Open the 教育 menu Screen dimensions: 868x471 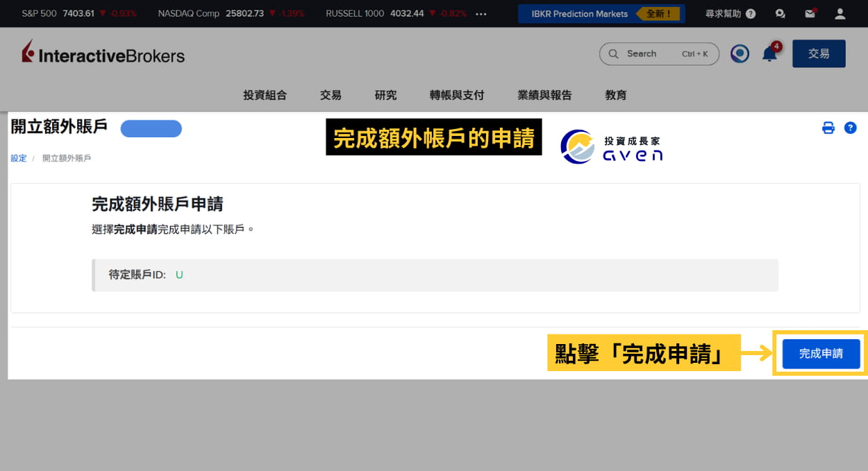tap(616, 95)
